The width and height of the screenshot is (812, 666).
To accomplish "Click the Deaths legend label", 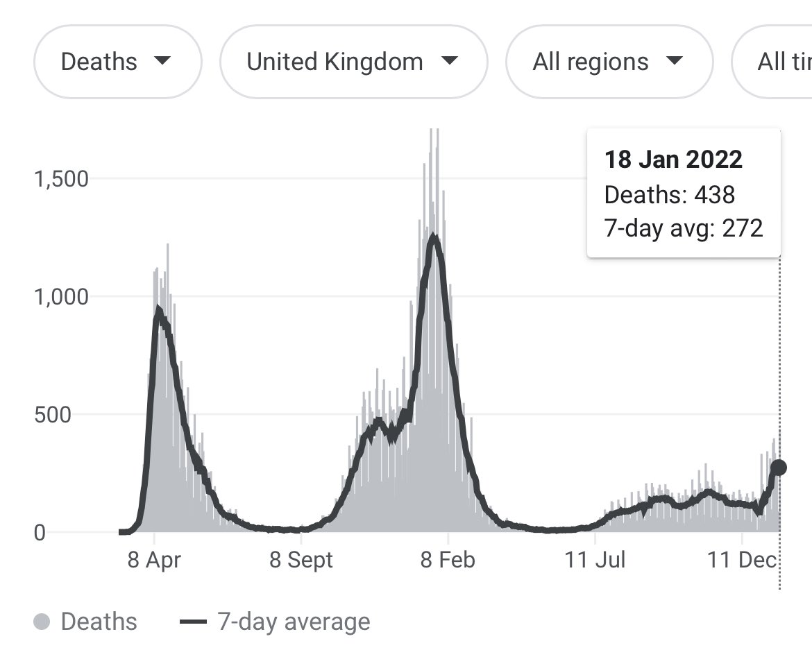I will click(x=99, y=622).
